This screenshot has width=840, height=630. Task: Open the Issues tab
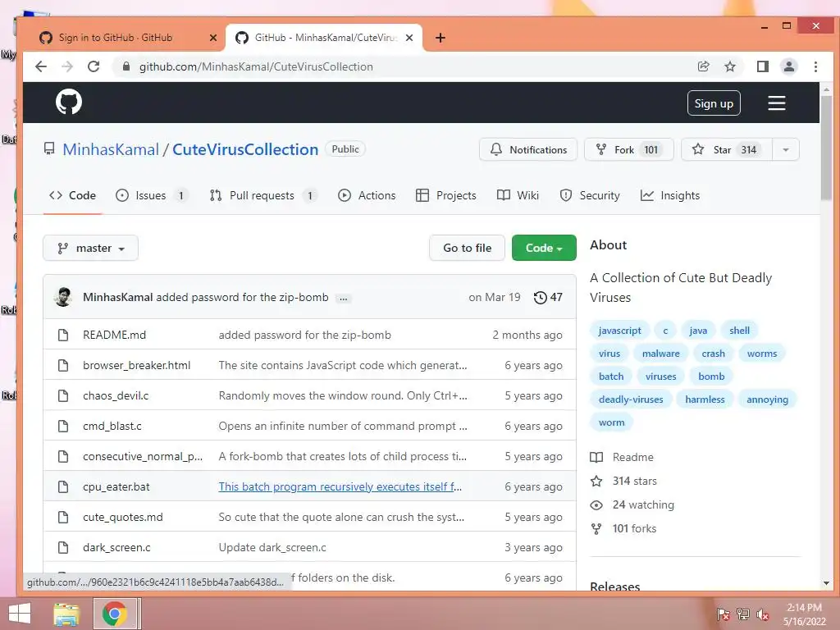152,195
